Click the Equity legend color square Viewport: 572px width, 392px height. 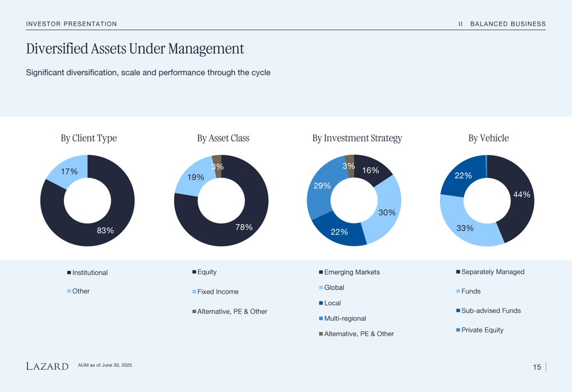pos(194,272)
